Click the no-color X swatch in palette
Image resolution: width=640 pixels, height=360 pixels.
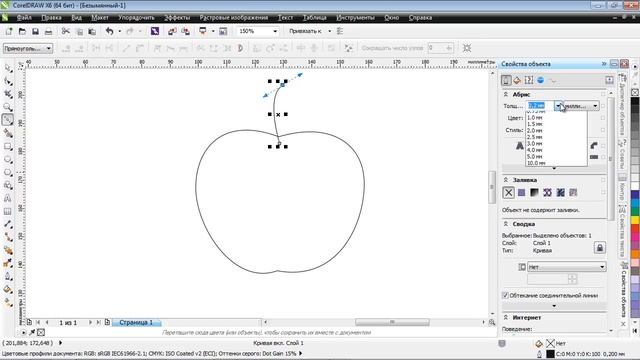(635, 93)
